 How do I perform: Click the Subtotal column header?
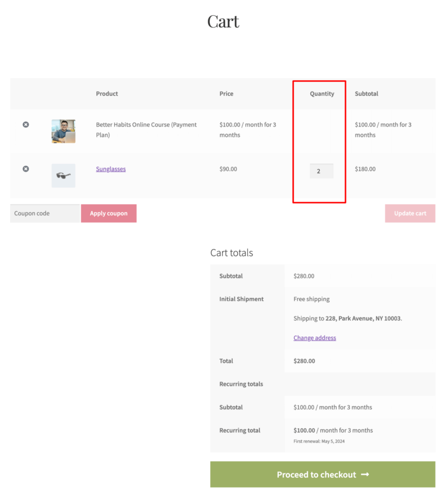(366, 94)
